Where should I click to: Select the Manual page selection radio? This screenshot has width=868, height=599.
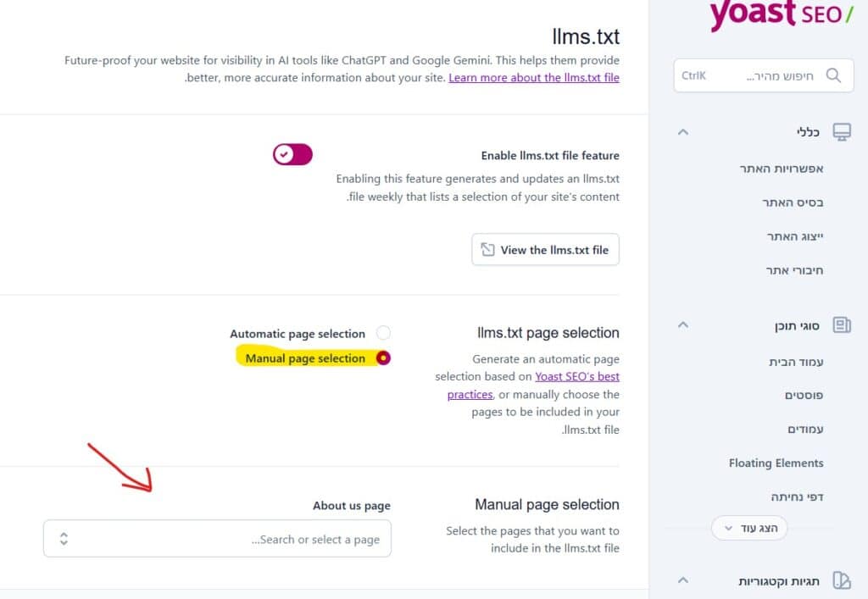[383, 358]
